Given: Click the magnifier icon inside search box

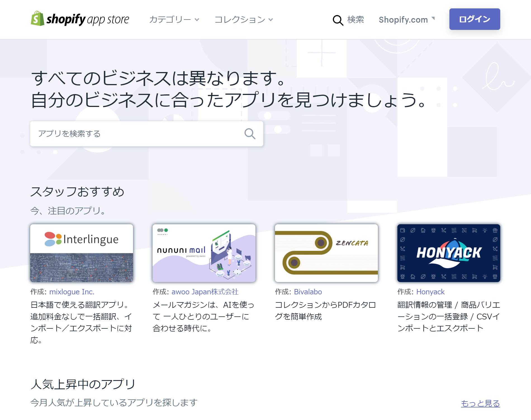Looking at the screenshot, I should click(250, 134).
